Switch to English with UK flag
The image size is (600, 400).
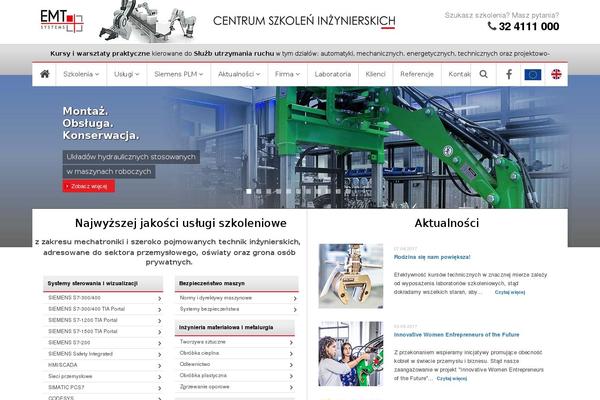pos(556,74)
